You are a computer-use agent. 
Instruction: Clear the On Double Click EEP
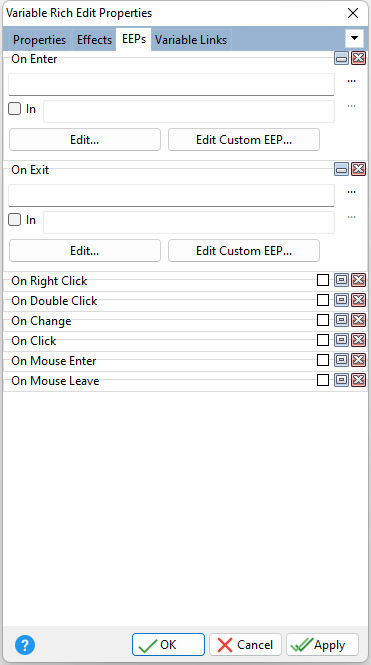click(359, 300)
